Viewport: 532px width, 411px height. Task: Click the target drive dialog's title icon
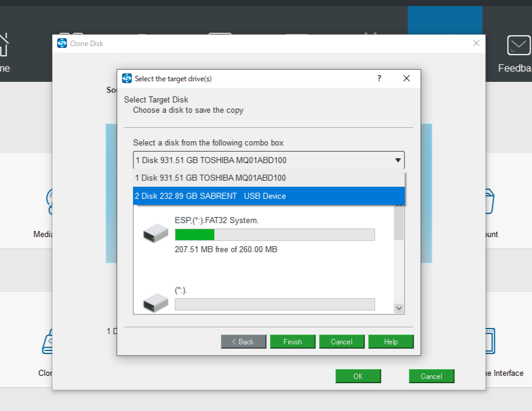(x=127, y=79)
